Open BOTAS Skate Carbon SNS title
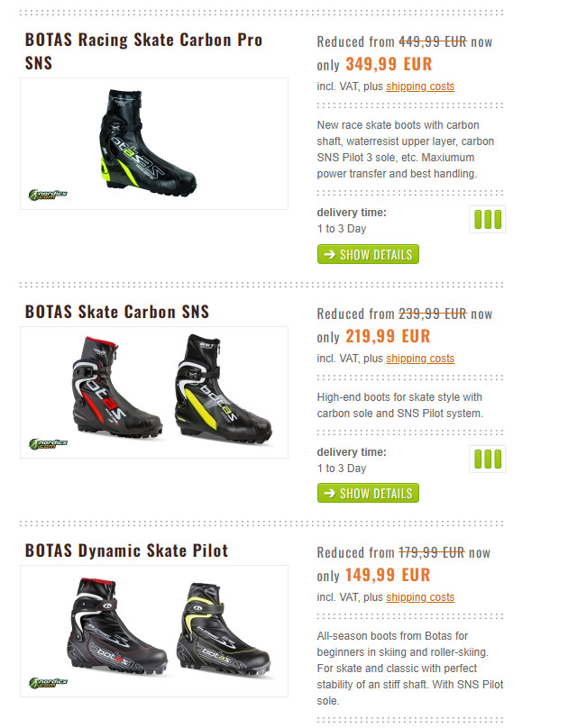568x728 pixels. [x=117, y=312]
